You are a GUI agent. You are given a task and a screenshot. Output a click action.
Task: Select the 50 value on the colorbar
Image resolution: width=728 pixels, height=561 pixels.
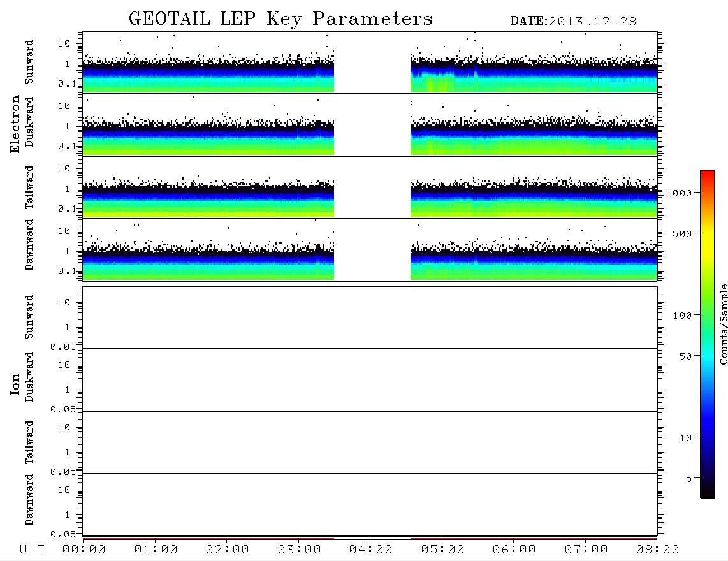point(686,356)
